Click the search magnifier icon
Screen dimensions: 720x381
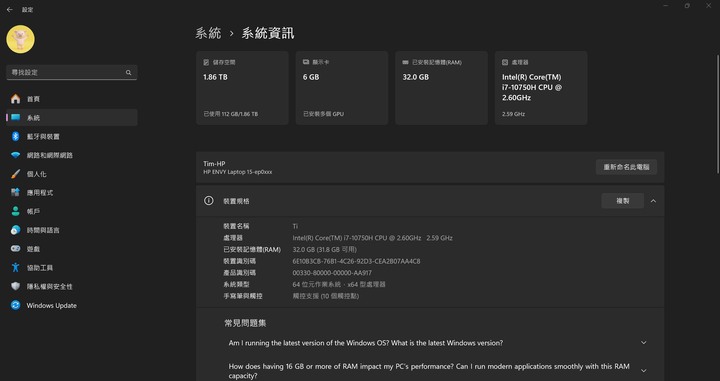[129, 73]
